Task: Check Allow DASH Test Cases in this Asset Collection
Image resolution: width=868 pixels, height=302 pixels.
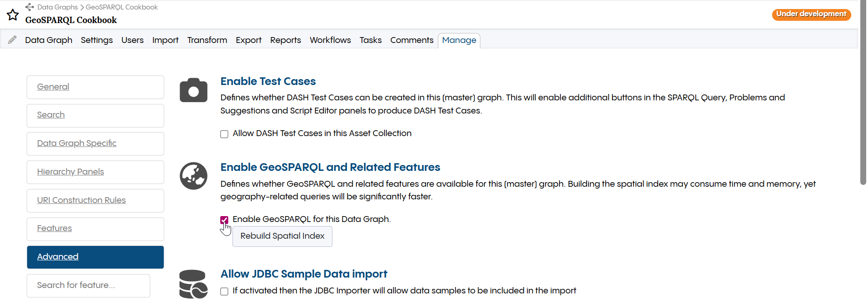Action: [224, 134]
